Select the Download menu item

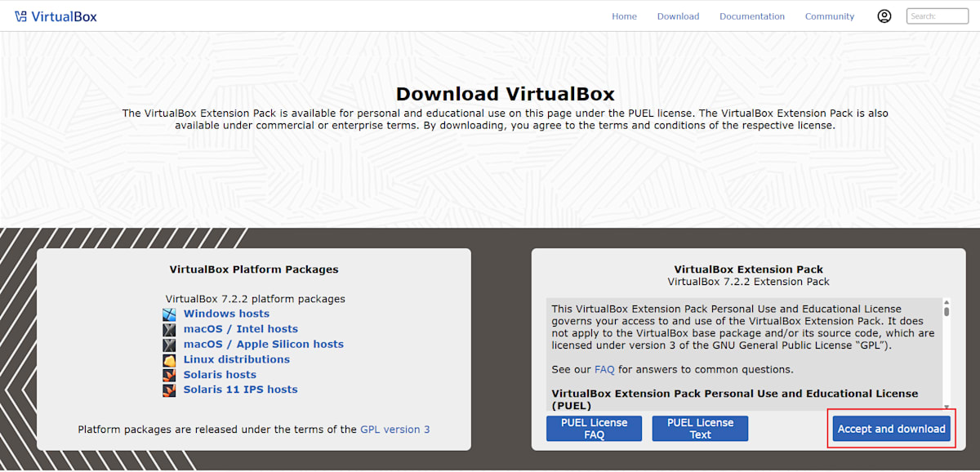[x=678, y=16]
